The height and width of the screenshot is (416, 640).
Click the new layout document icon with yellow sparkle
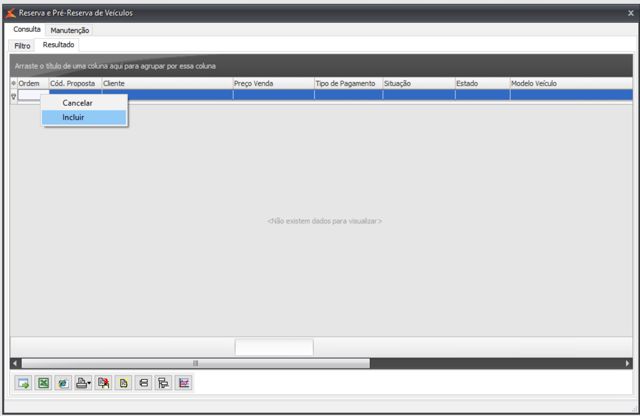(123, 383)
